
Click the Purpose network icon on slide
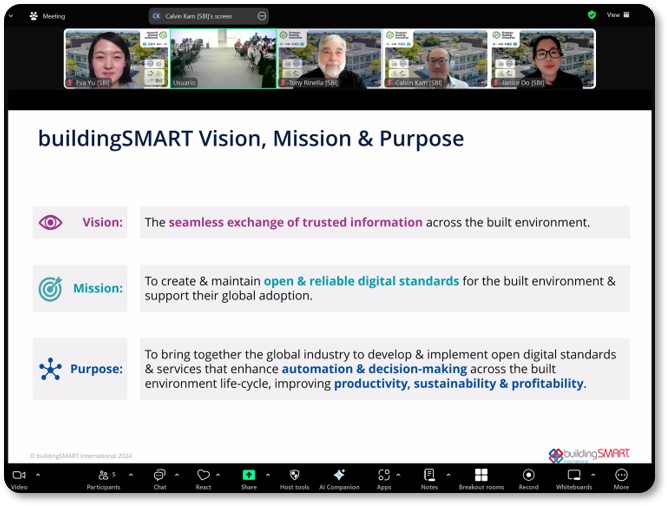50,369
